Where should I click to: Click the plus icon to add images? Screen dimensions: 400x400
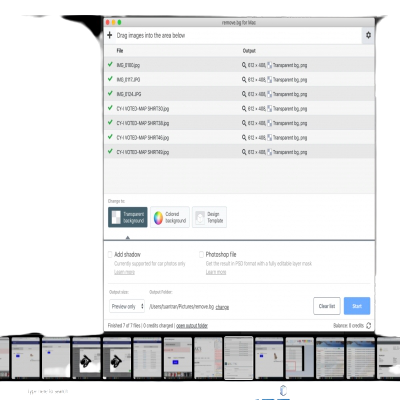click(x=109, y=35)
